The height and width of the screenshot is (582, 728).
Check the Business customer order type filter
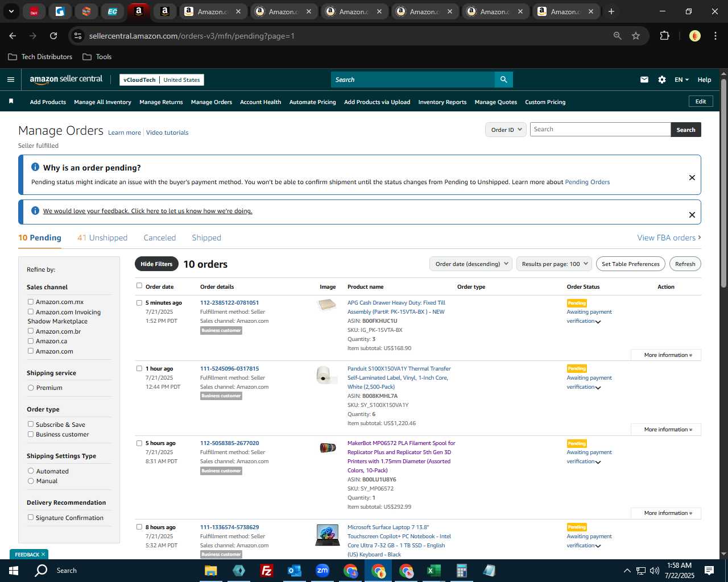pyautogui.click(x=31, y=434)
